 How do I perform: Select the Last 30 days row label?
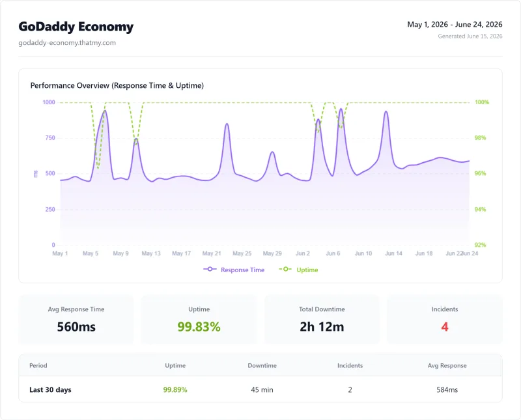[50, 389]
